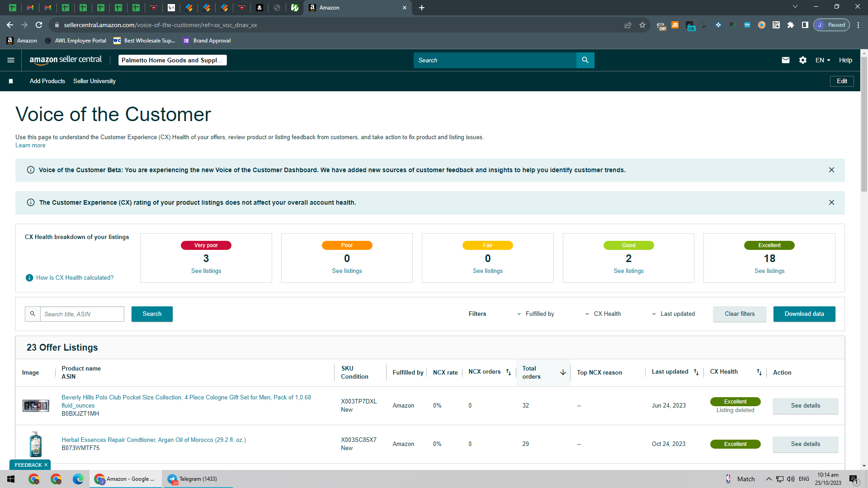Open Chrome's three-dot menu

pyautogui.click(x=859, y=25)
